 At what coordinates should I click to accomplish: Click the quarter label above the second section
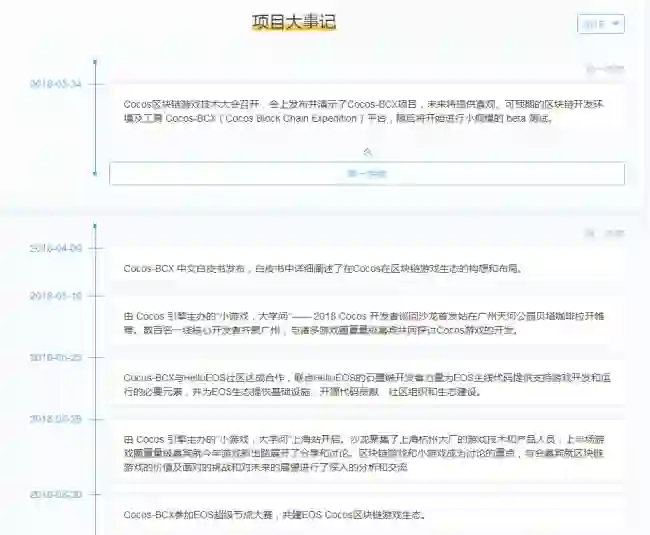click(x=605, y=233)
